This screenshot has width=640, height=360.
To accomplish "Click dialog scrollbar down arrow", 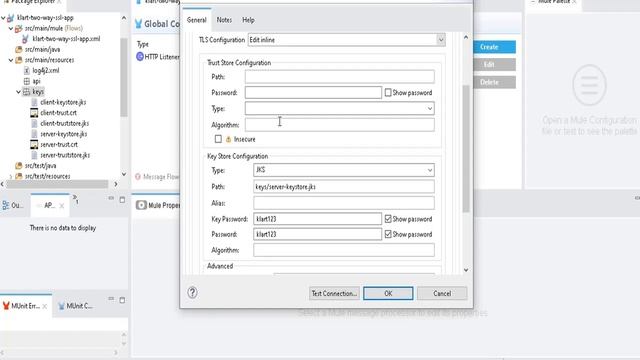I will point(466,270).
